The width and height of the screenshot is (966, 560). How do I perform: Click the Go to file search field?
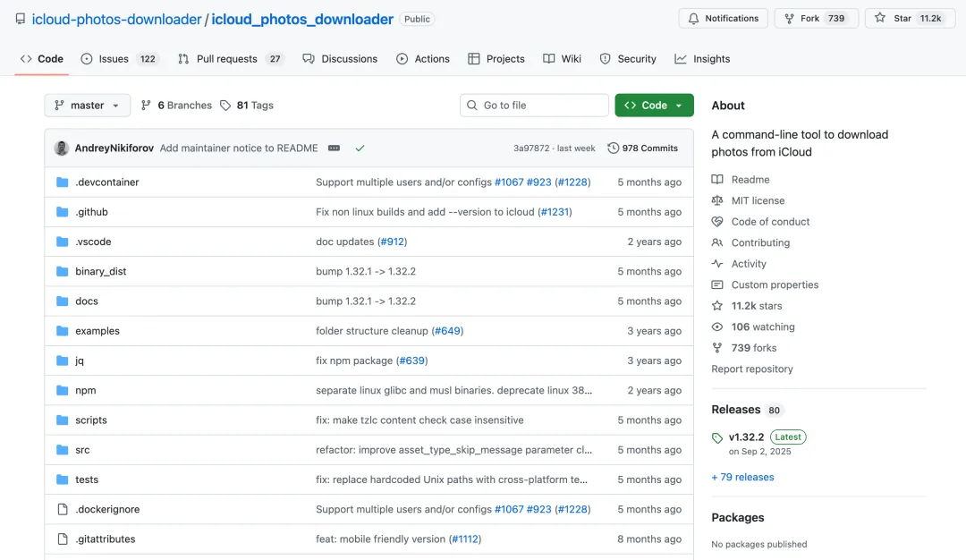coord(534,106)
